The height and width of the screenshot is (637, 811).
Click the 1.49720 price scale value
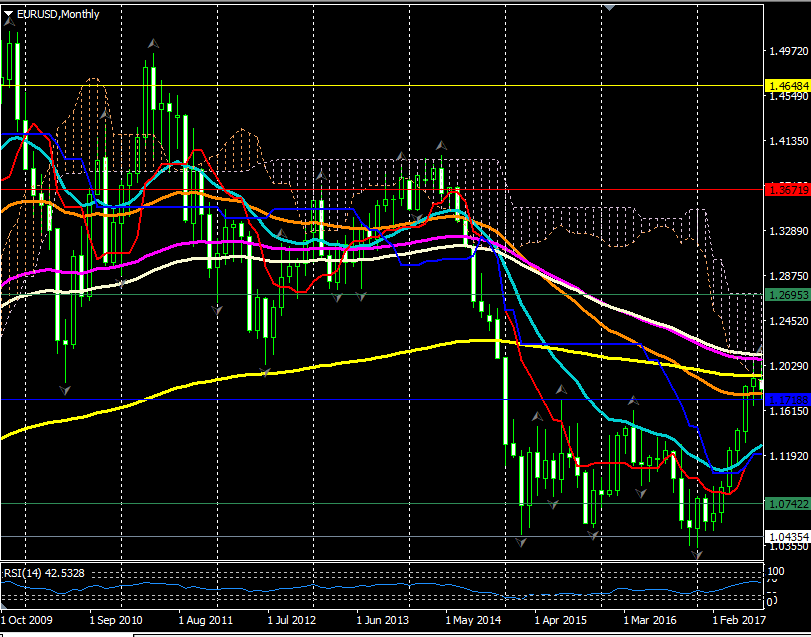[786, 50]
